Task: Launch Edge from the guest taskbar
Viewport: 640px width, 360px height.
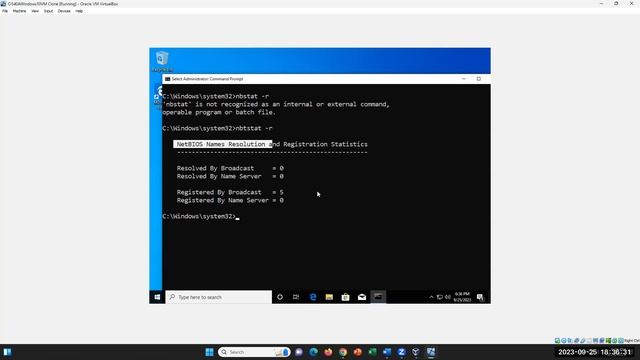Action: click(313, 297)
